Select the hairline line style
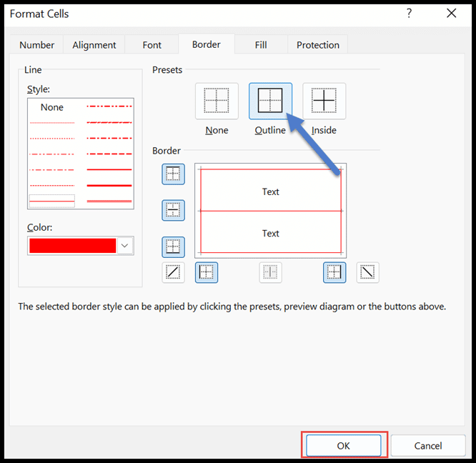 point(52,123)
